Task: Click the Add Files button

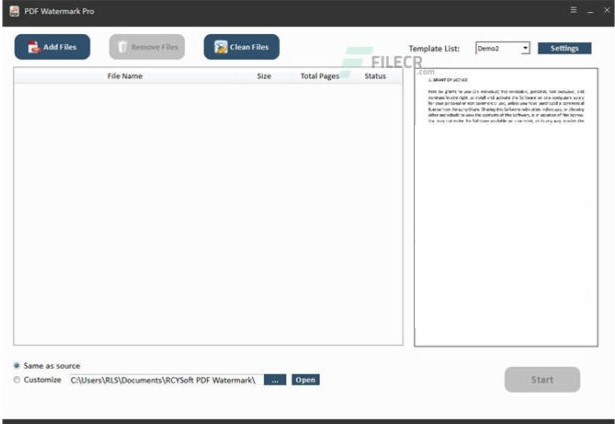Action: point(52,47)
